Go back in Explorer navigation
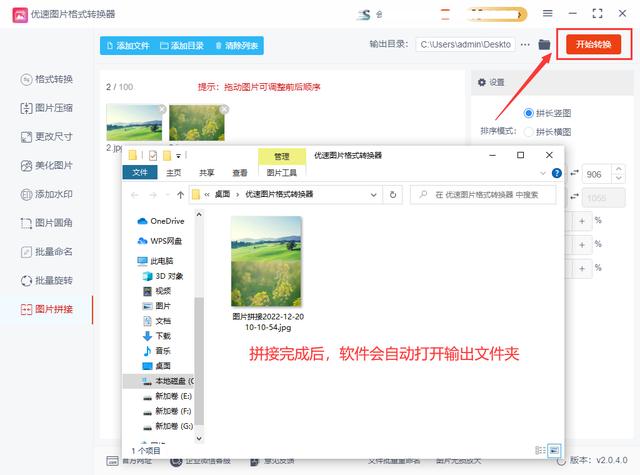This screenshot has height=475, width=640. coord(135,195)
